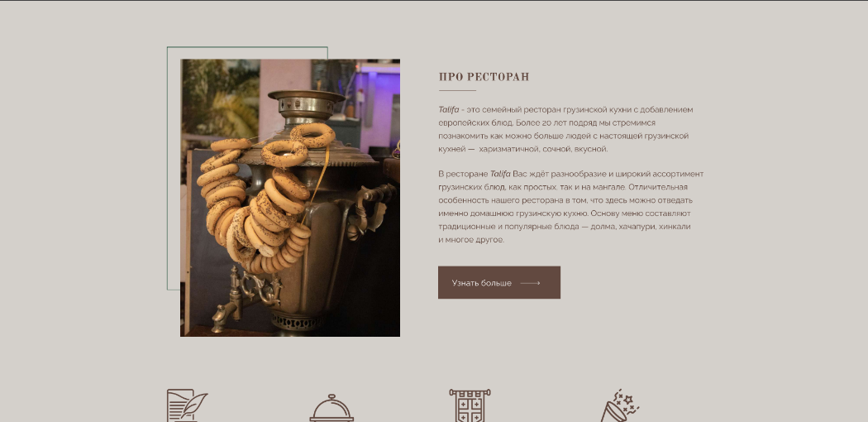Click the Узнать больше button label
Viewport: 868px width, 422px height.
coord(482,283)
